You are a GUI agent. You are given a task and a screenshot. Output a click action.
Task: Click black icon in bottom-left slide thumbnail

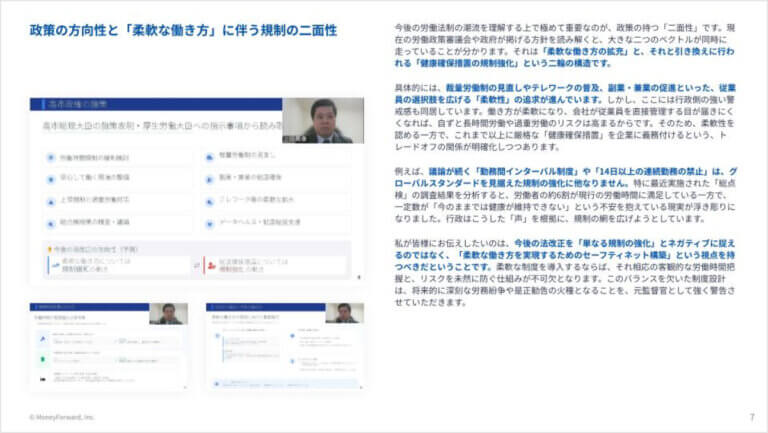[x=43, y=379]
